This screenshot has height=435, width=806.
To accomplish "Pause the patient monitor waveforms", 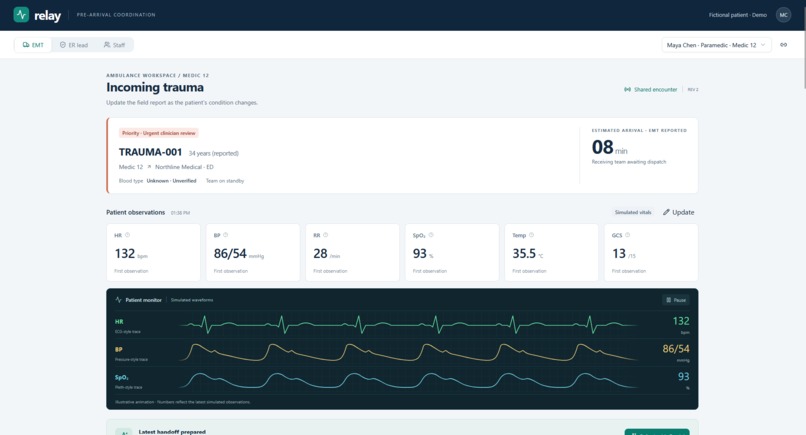I will coord(676,300).
